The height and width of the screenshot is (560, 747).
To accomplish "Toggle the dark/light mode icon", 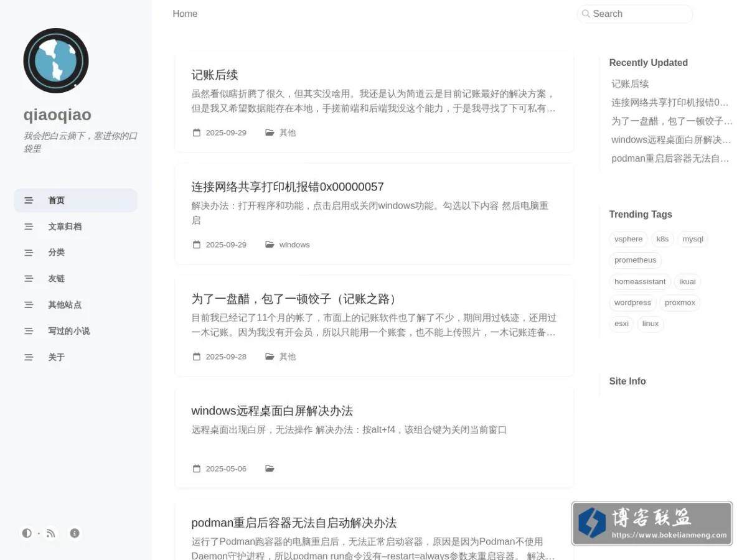I will click(27, 533).
